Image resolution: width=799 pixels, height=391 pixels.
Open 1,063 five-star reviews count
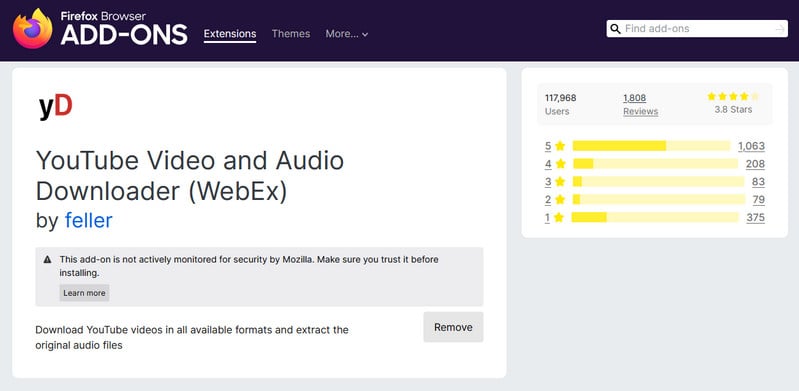(x=752, y=146)
